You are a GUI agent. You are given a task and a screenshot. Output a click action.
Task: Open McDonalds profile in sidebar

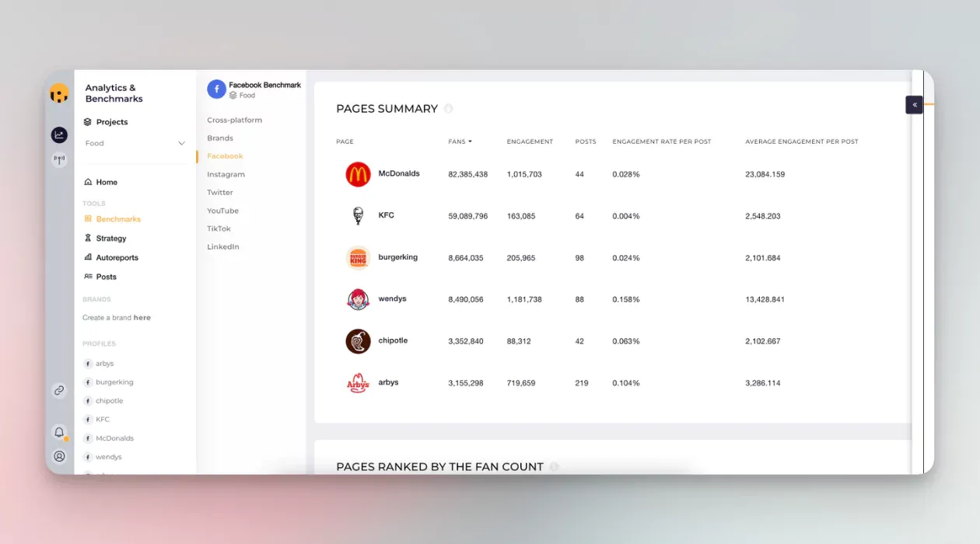(x=114, y=438)
